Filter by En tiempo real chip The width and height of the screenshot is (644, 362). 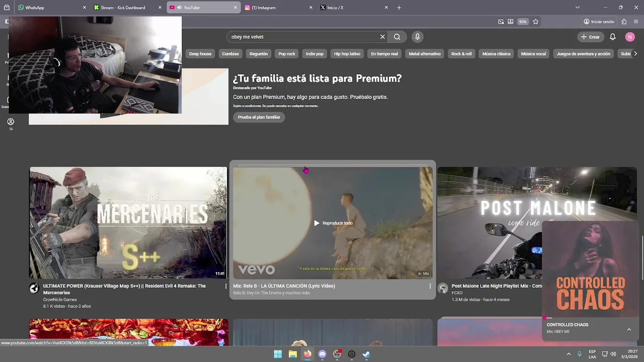[x=384, y=54]
